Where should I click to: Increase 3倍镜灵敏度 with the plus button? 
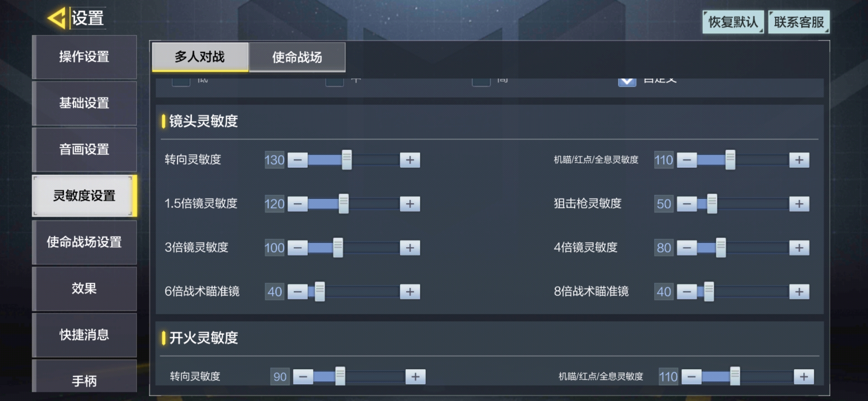point(410,248)
